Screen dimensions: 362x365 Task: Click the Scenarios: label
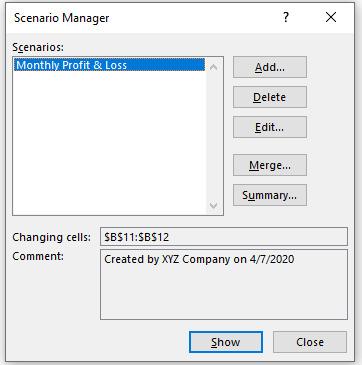click(38, 47)
